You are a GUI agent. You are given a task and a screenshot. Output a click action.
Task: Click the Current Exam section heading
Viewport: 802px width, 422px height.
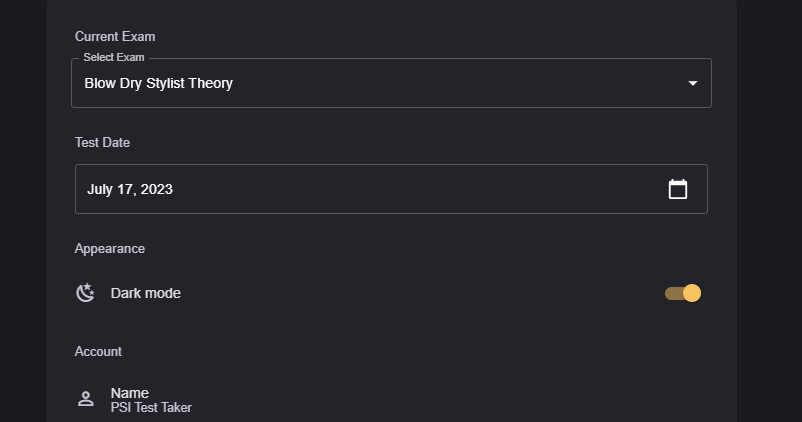click(x=115, y=36)
